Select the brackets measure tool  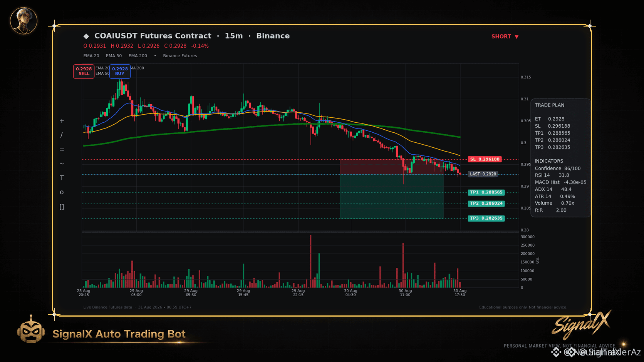[x=62, y=207]
